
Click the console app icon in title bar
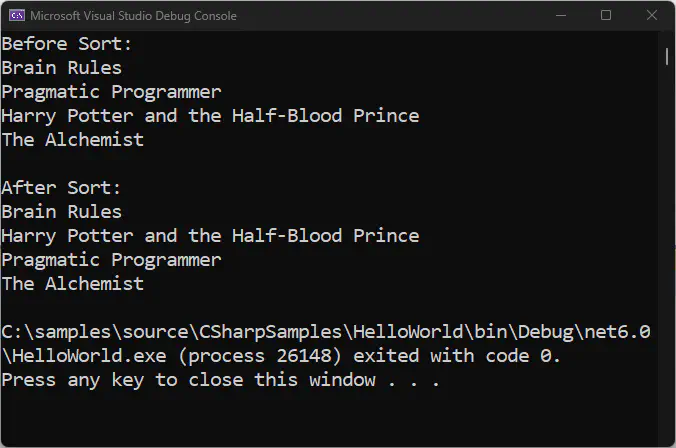(x=17, y=16)
